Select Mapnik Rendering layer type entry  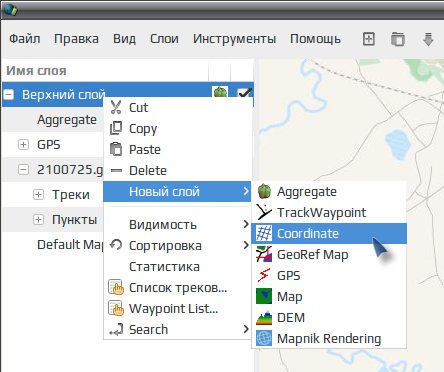tap(329, 338)
